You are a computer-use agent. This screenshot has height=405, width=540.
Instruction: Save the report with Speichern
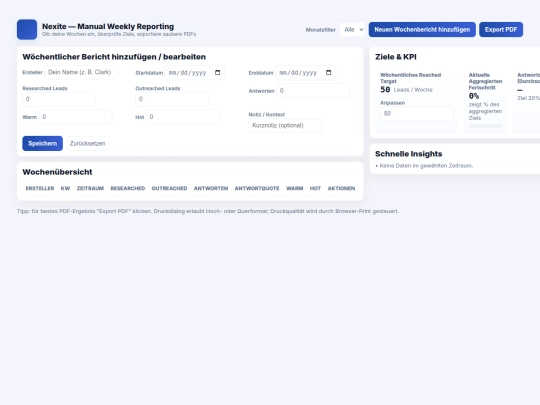point(43,143)
